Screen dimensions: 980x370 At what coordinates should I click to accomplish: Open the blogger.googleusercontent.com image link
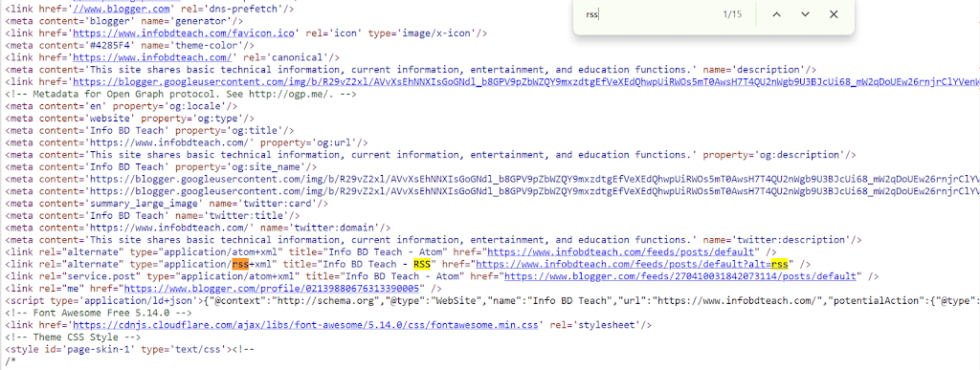[526, 81]
